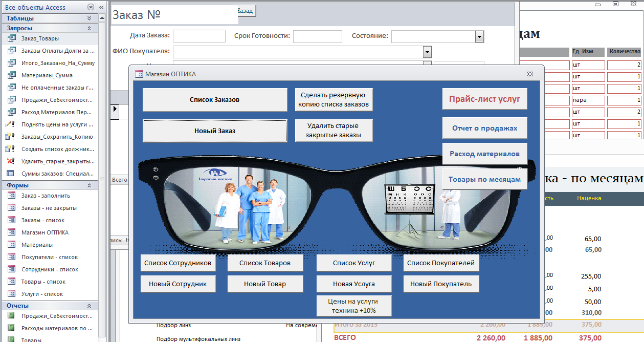Open Отчет о продажах button
This screenshot has width=644, height=342.
point(484,128)
